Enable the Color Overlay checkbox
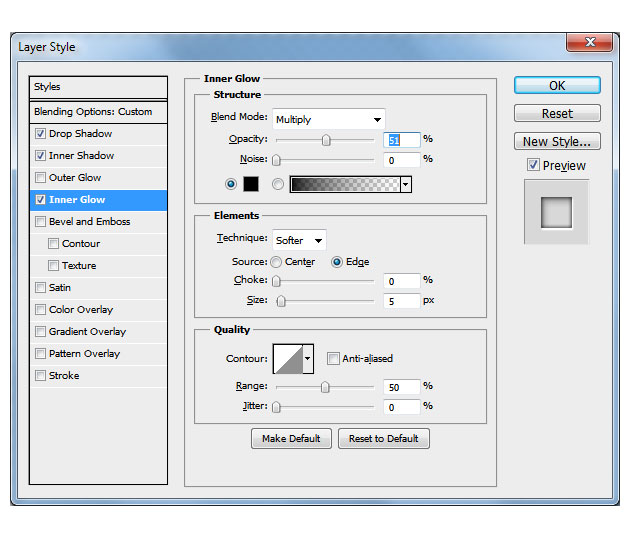630x539 pixels. coord(40,310)
